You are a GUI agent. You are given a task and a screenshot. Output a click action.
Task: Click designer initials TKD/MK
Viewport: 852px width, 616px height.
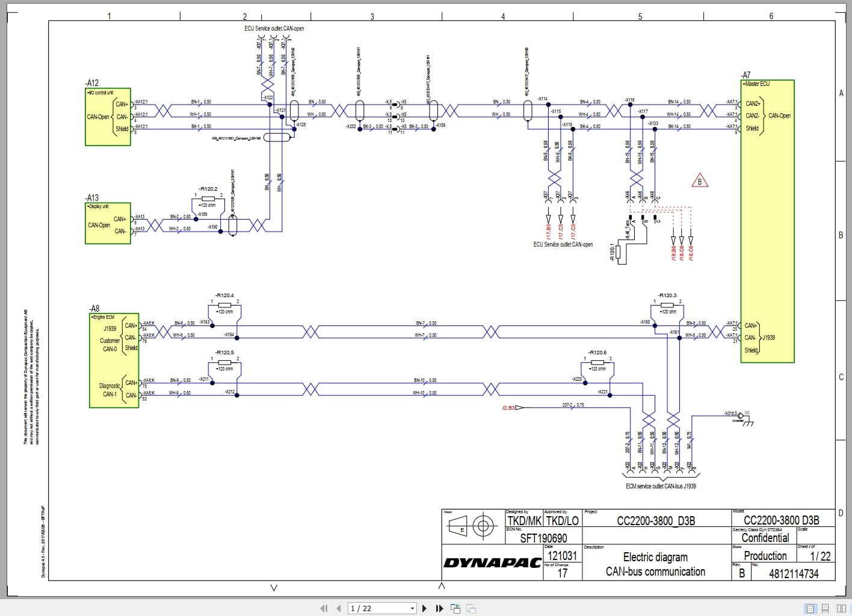click(525, 521)
